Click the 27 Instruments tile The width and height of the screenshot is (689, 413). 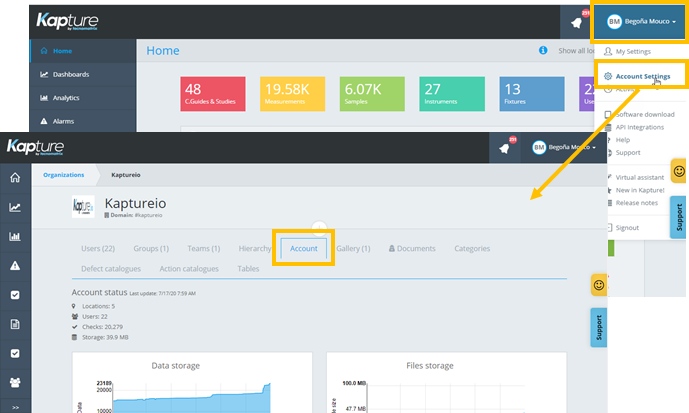(x=452, y=94)
